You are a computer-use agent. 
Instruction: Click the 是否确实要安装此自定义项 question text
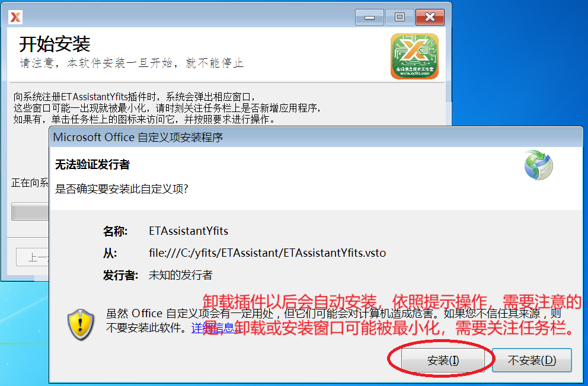[122, 189]
